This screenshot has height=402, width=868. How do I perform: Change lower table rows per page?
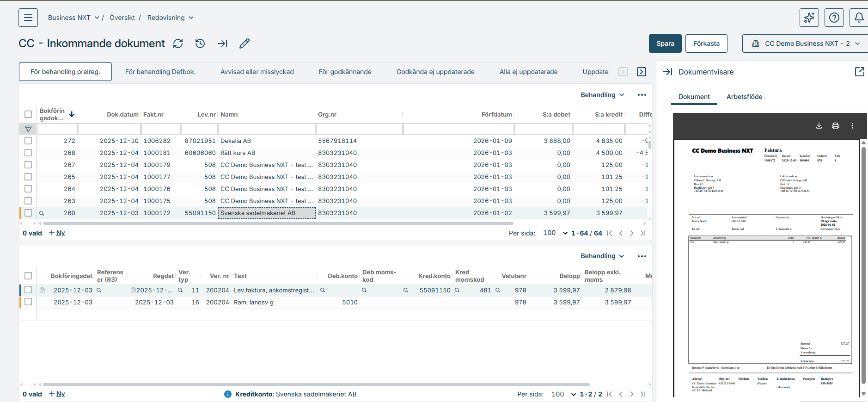[x=563, y=394]
